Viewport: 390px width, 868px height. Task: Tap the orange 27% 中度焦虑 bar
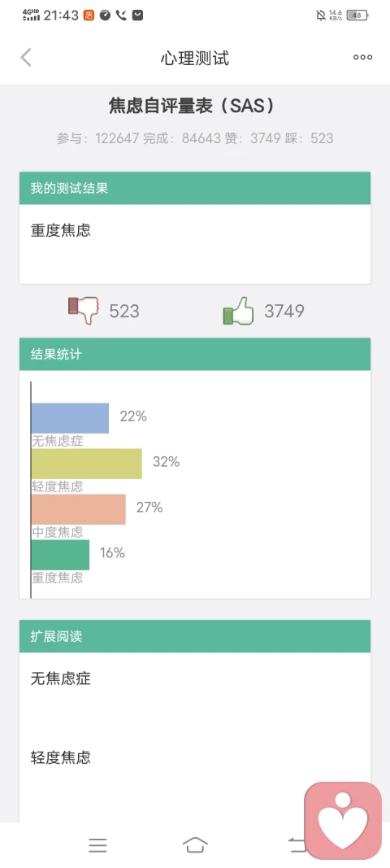click(x=79, y=509)
